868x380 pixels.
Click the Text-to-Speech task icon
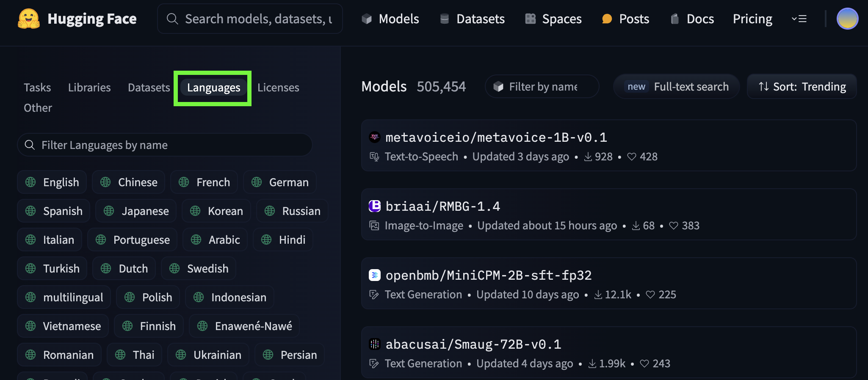click(x=374, y=157)
